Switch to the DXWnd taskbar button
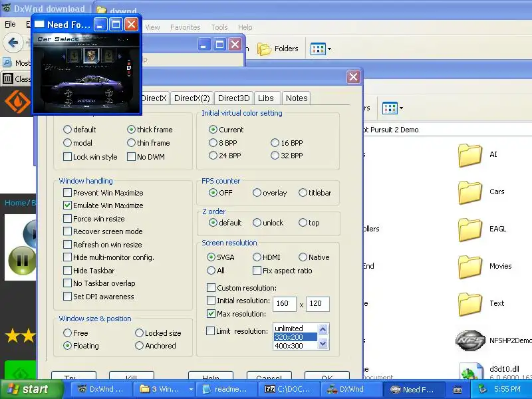 coord(350,389)
